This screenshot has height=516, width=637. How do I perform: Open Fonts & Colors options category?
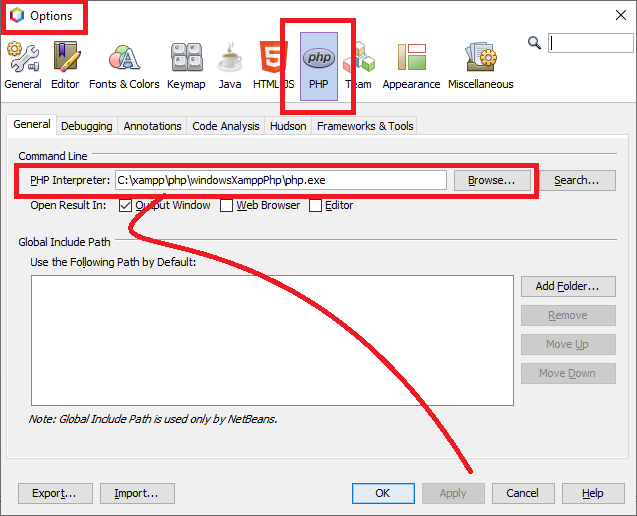[124, 66]
